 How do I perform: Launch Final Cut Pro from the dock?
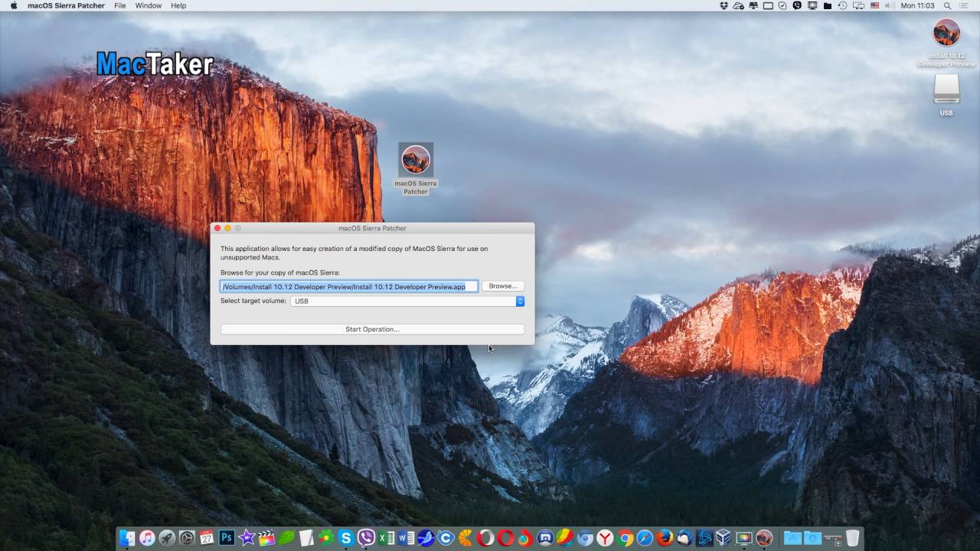pos(266,538)
